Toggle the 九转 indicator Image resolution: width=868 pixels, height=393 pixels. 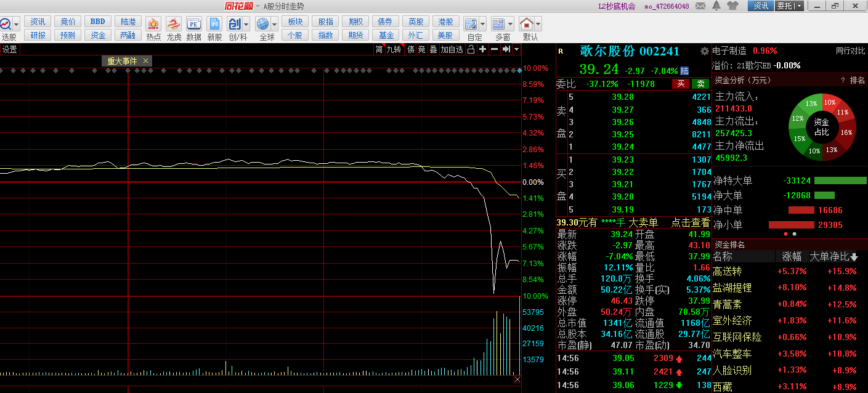(x=394, y=49)
